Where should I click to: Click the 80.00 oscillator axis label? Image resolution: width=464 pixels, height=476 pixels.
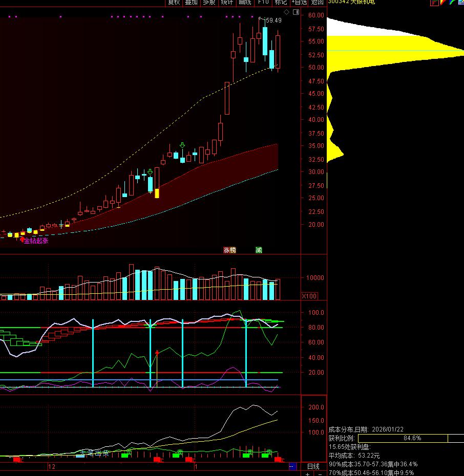click(x=316, y=327)
